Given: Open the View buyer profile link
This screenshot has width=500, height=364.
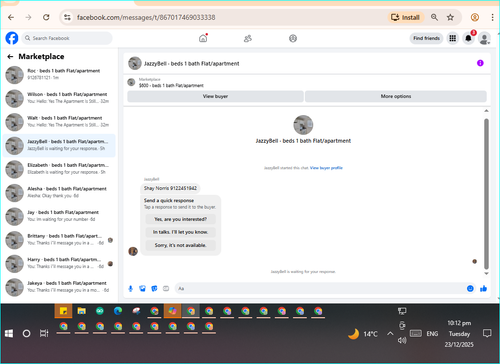Looking at the screenshot, I should point(326,168).
